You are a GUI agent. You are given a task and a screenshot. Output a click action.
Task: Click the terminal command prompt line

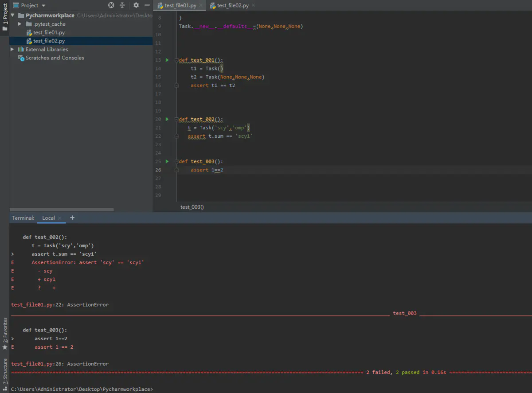(82, 389)
